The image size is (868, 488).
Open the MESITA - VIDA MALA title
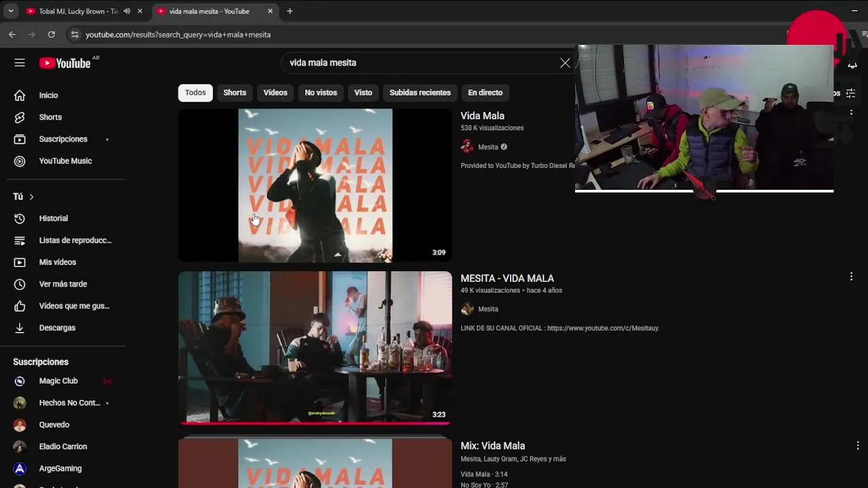[507, 279]
